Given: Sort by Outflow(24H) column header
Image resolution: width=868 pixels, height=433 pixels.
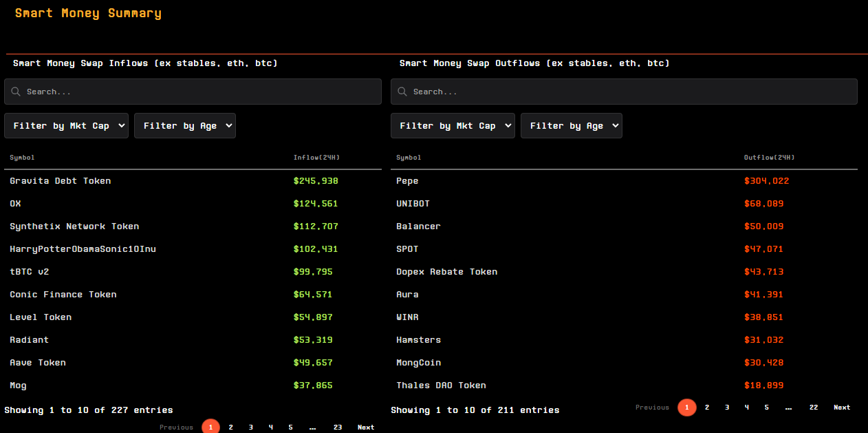Looking at the screenshot, I should [x=769, y=158].
